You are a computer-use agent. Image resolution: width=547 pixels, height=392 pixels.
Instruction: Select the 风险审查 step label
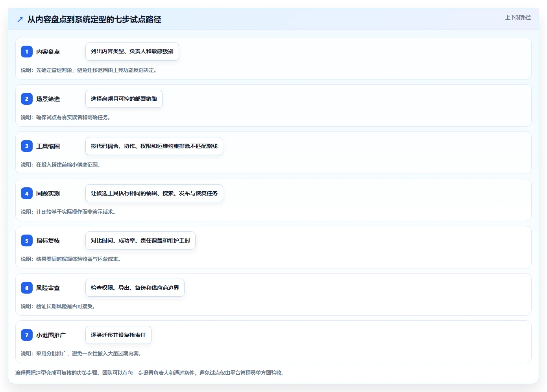pyautogui.click(x=48, y=288)
